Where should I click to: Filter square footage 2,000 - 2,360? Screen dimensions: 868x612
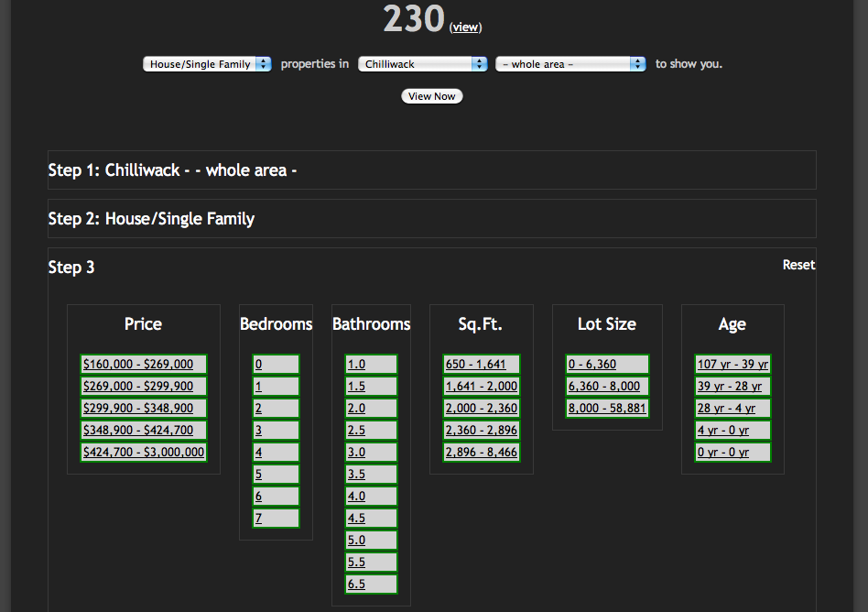pos(482,409)
